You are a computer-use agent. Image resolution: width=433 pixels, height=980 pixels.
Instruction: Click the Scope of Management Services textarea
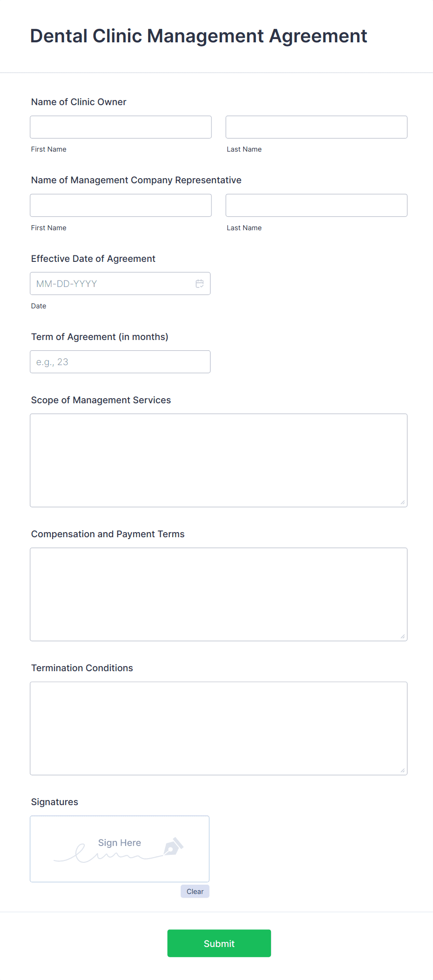[218, 460]
